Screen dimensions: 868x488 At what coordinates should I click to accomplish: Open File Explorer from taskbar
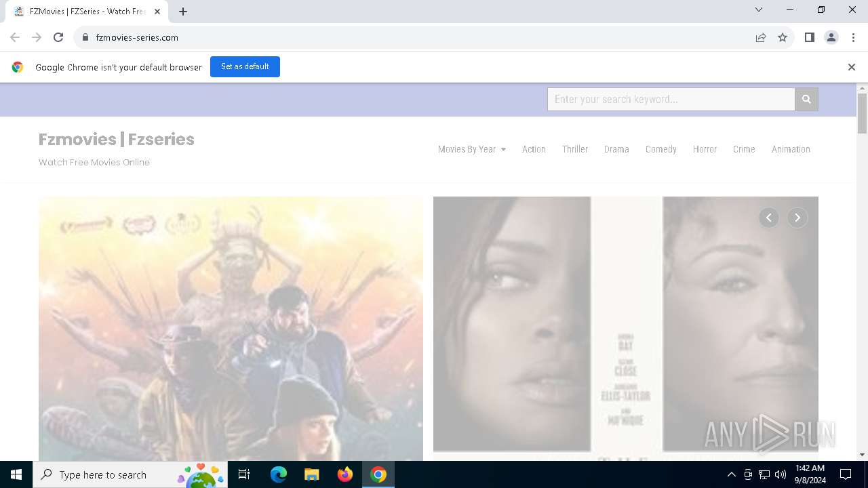point(311,474)
